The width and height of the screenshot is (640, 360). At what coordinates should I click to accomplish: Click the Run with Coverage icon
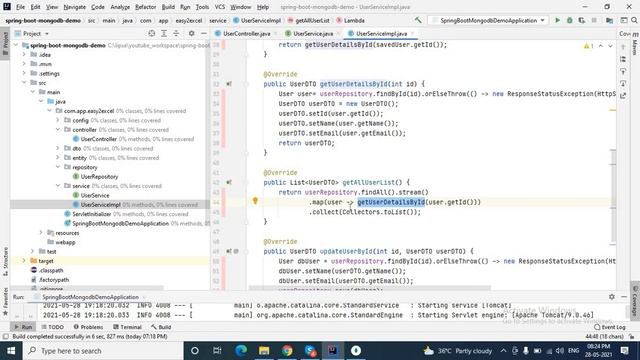click(x=582, y=20)
